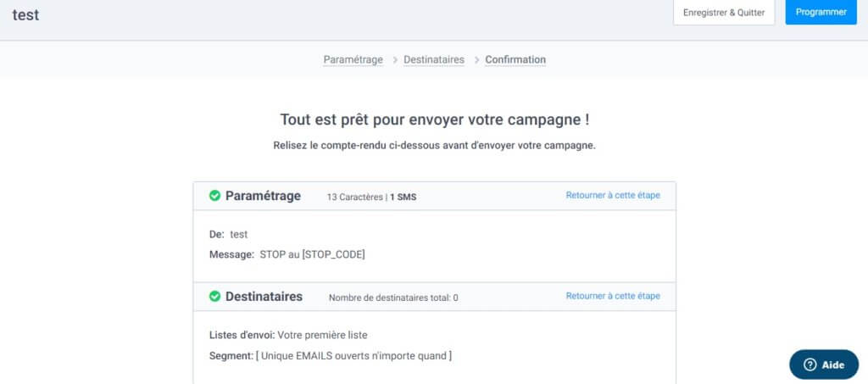Click "Votre première liste" sending list
The height and width of the screenshot is (384, 868).
click(322, 335)
